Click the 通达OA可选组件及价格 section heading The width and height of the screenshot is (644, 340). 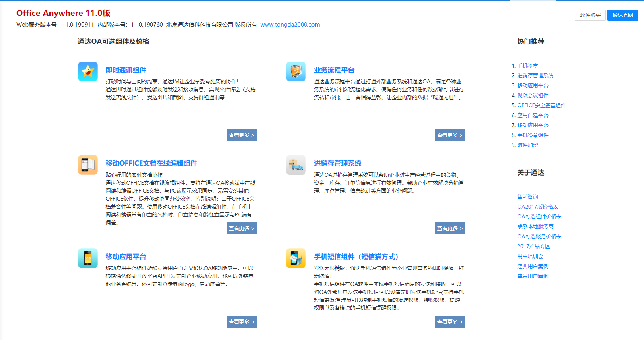pos(113,41)
